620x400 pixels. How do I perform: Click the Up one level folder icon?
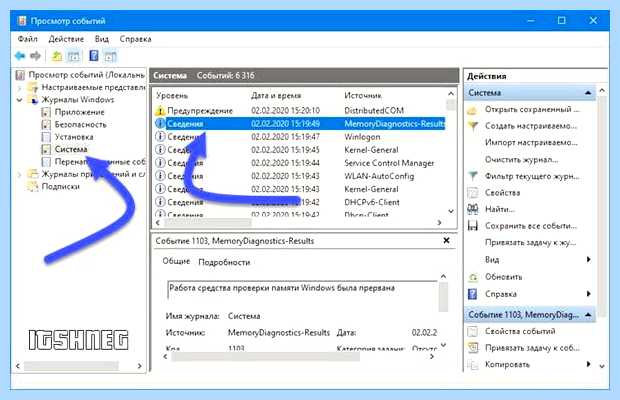(x=57, y=56)
